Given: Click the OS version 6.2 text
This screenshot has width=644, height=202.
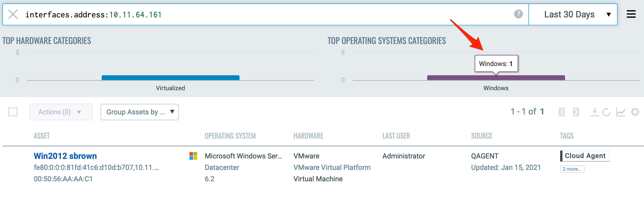Looking at the screenshot, I should [x=210, y=179].
